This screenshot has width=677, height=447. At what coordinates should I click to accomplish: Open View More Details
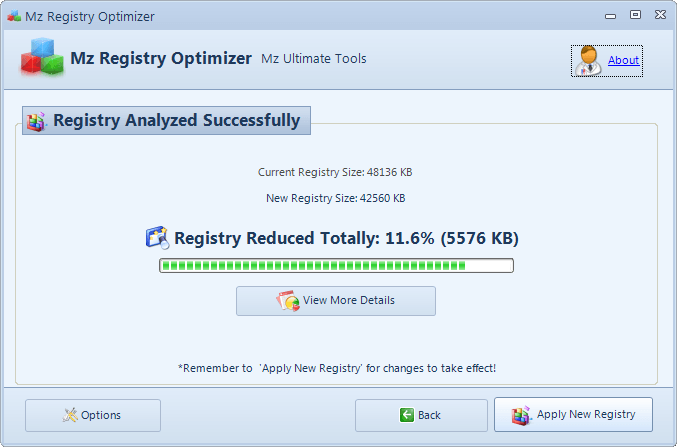pyautogui.click(x=335, y=301)
